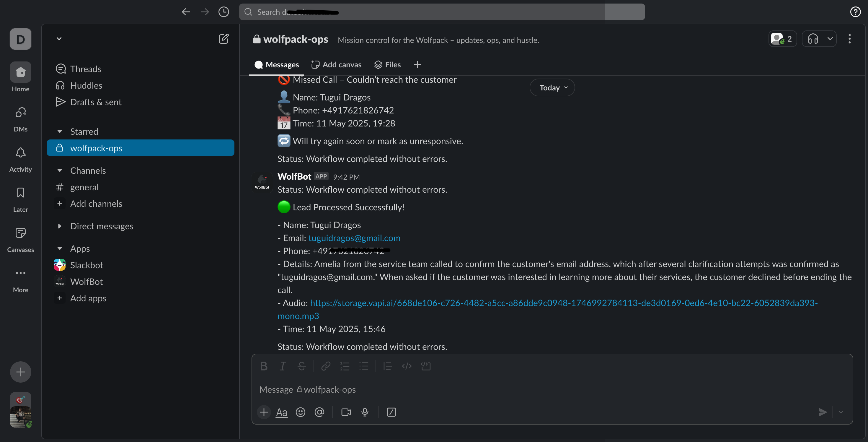
Task: Open the help question mark icon
Action: [x=855, y=12]
